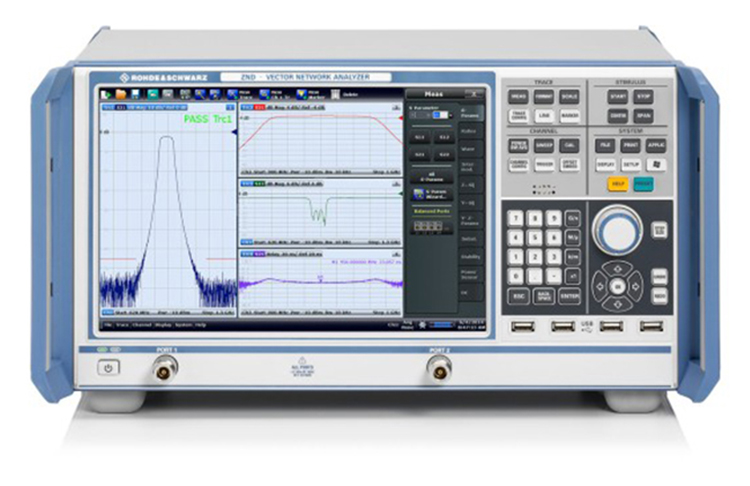The height and width of the screenshot is (486, 750).
Task: Open the Trace menu on screen
Action: [122, 325]
